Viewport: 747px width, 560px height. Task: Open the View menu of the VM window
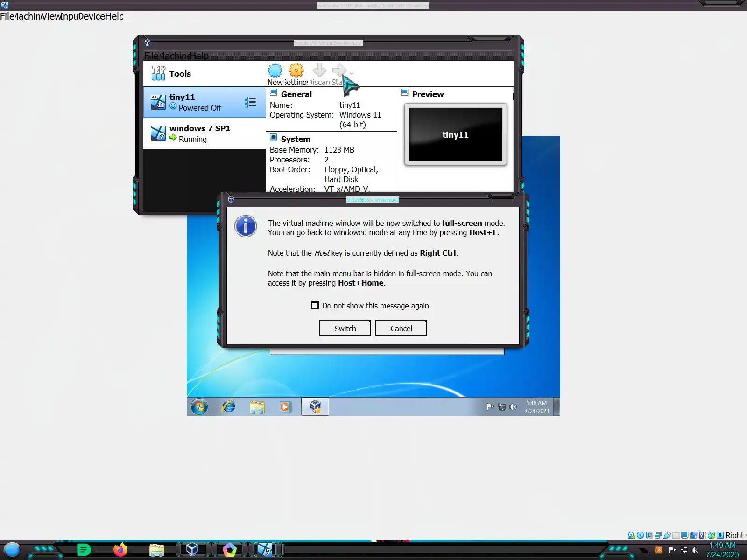(51, 16)
